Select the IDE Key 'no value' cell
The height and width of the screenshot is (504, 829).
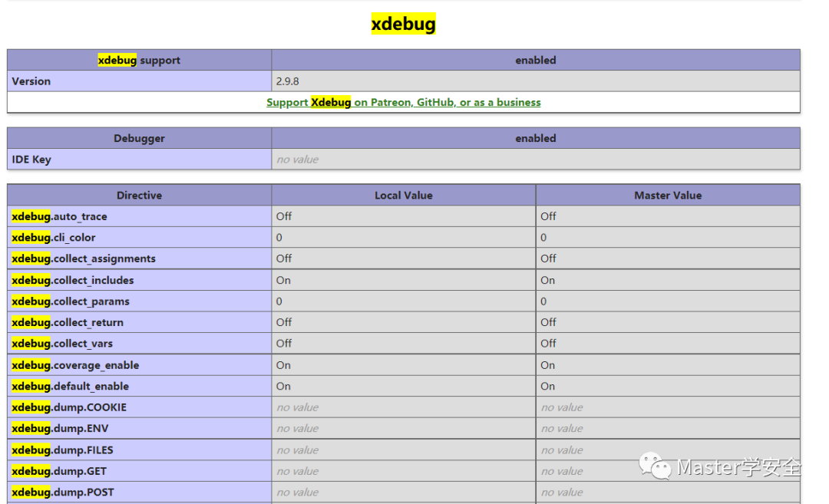point(536,160)
